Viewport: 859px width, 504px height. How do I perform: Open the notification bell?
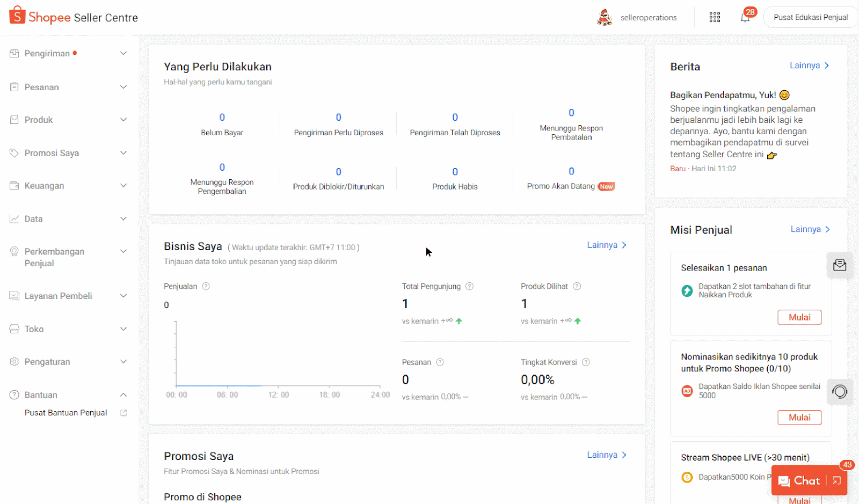(x=745, y=18)
